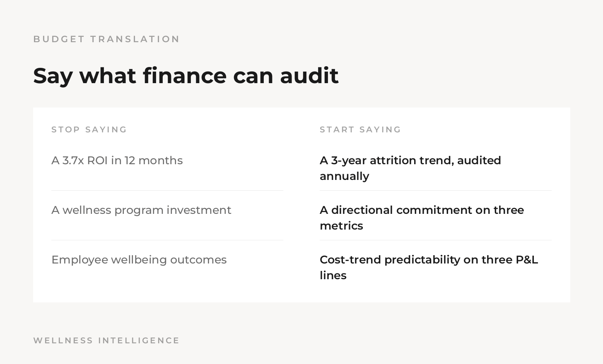The height and width of the screenshot is (364, 603).
Task: Select the BUDGET TRANSLATION label
Action: [106, 39]
